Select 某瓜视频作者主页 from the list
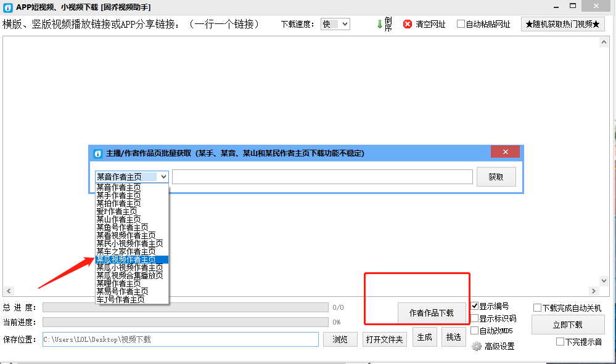Viewport: 616px width, 364px height. pyautogui.click(x=132, y=260)
